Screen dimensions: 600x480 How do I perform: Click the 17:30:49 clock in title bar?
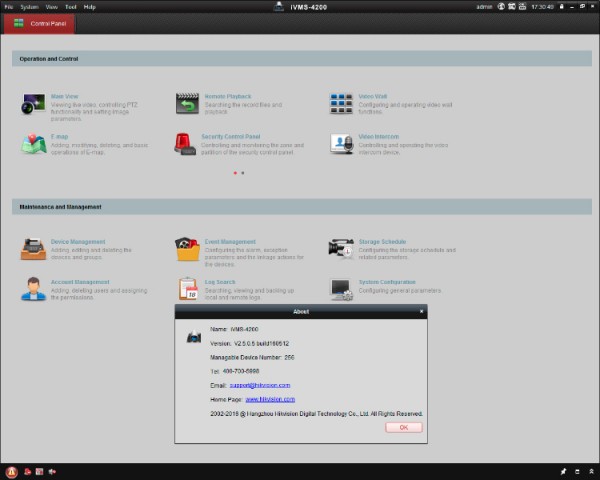542,7
